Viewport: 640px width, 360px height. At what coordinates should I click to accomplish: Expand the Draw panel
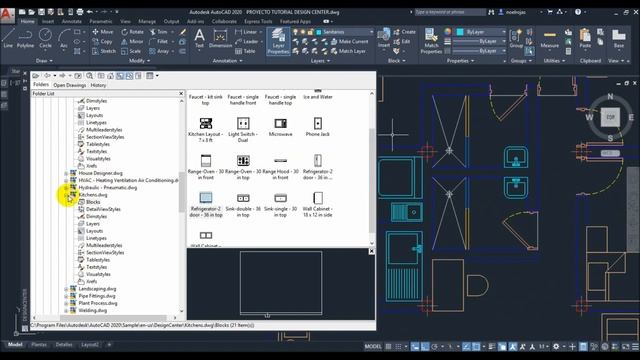pyautogui.click(x=44, y=61)
